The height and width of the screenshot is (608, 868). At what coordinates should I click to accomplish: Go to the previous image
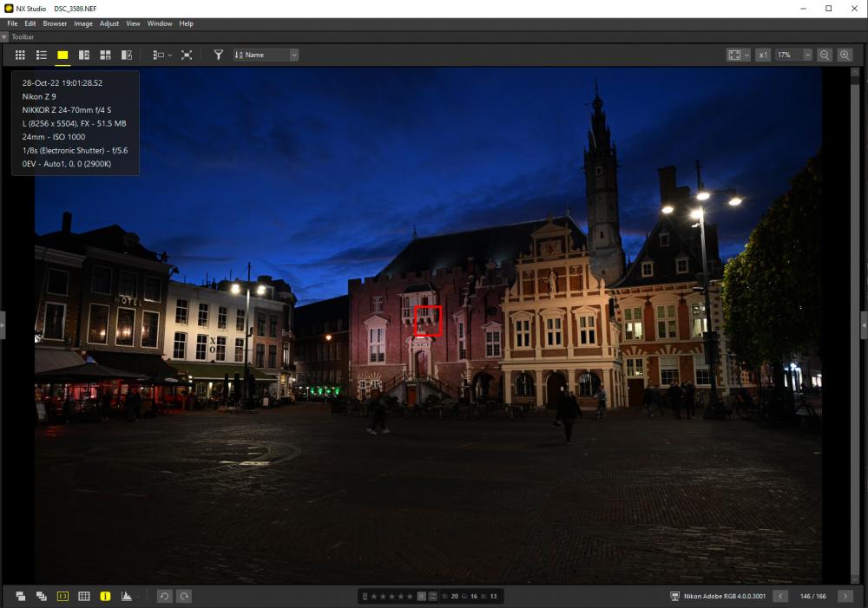point(780,596)
